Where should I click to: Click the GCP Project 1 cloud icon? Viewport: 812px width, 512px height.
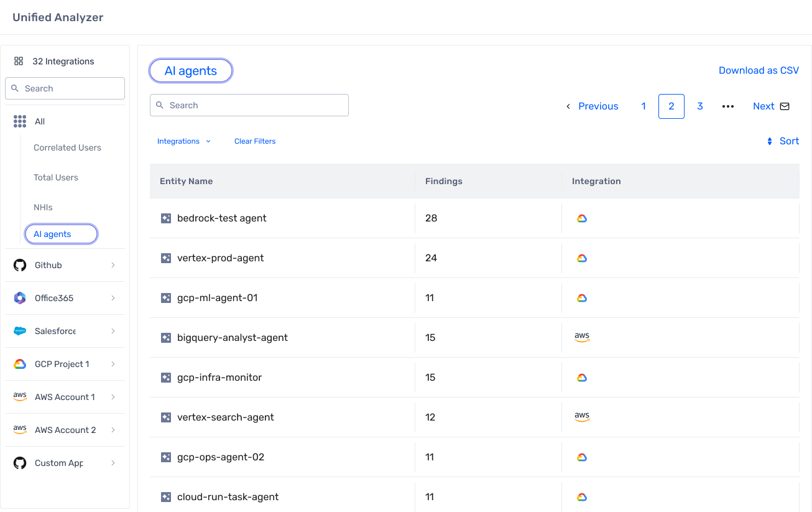(20, 364)
